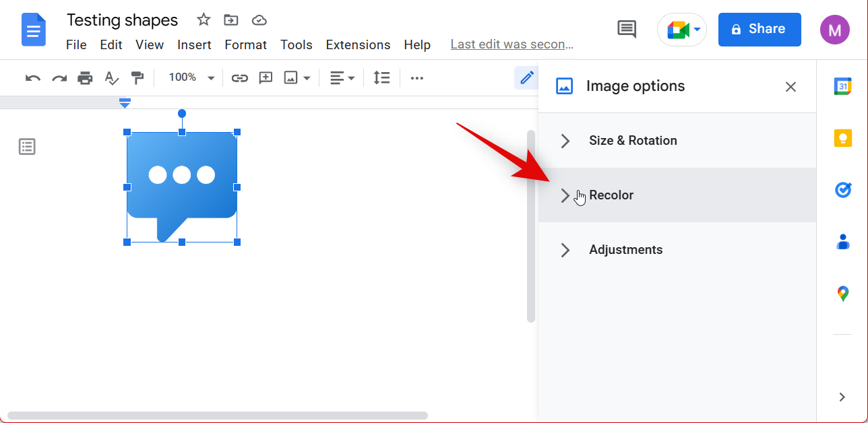Image resolution: width=868 pixels, height=423 pixels.
Task: Open the File menu
Action: click(76, 45)
